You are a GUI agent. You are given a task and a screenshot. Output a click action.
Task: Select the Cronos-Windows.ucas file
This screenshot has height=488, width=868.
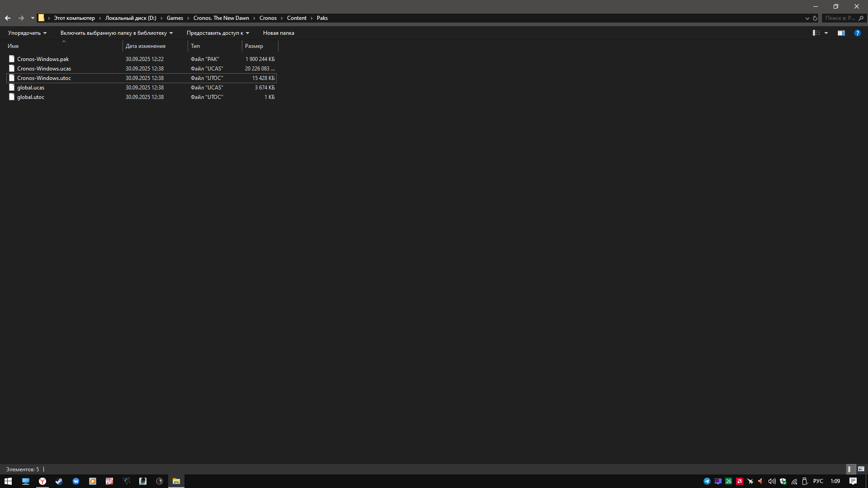tap(44, 69)
